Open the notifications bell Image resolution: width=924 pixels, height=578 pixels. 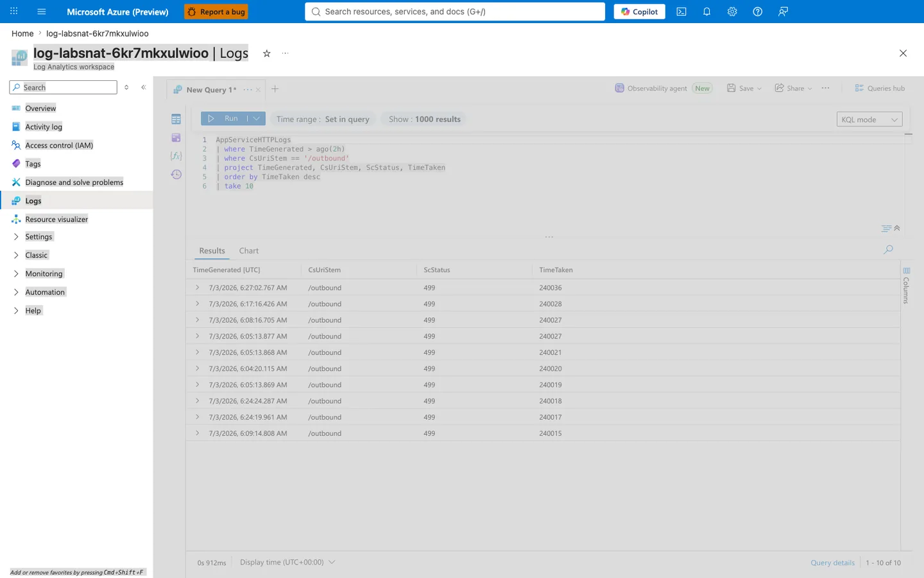coord(706,12)
